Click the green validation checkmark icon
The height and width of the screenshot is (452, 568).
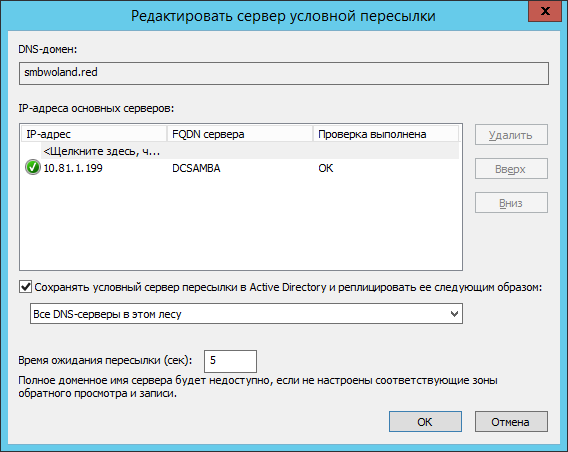(33, 168)
